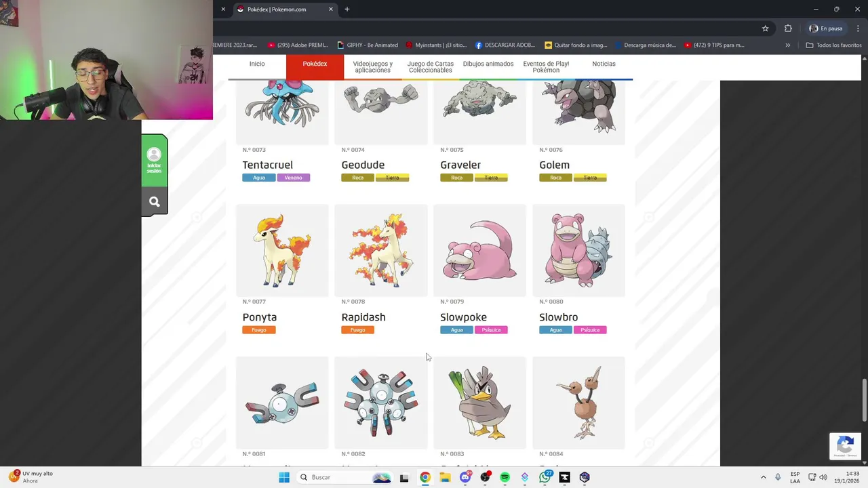Click the Doduo image No. 0084

tap(579, 403)
